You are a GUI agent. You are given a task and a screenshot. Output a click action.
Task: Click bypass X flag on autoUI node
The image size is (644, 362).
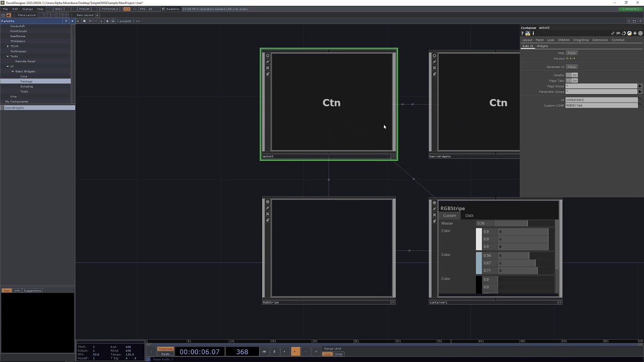tap(268, 68)
